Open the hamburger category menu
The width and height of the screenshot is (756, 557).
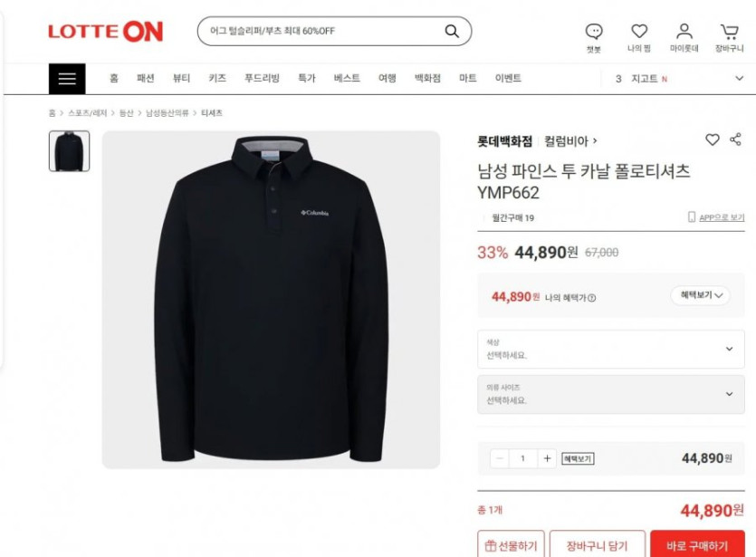pyautogui.click(x=67, y=79)
